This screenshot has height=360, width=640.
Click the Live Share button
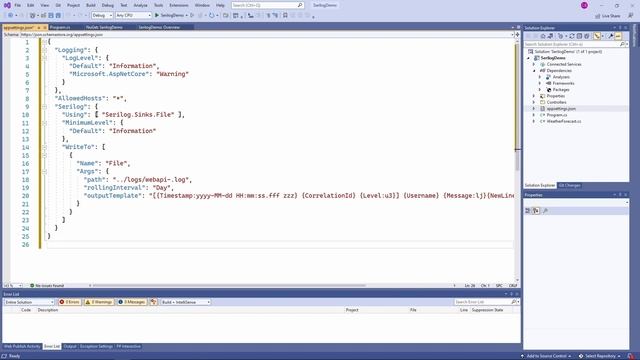coord(607,16)
